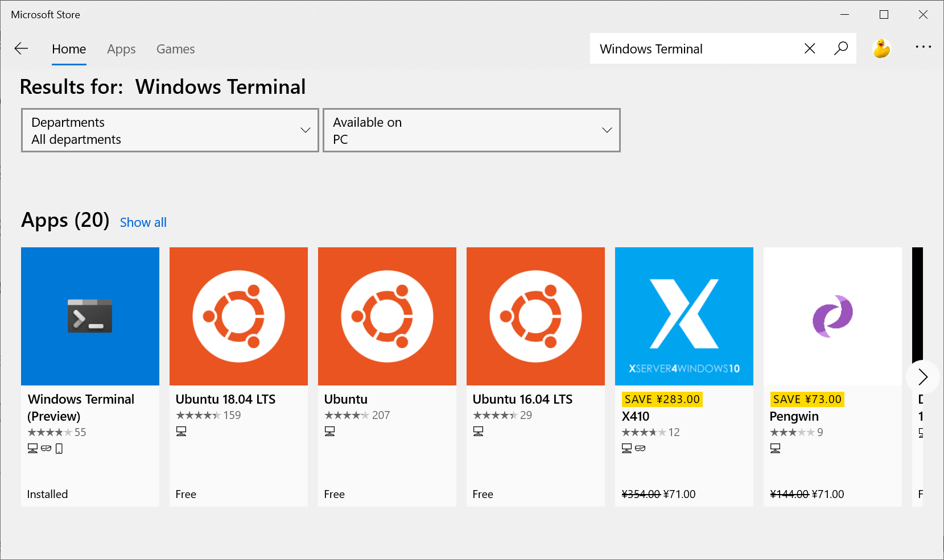This screenshot has width=944, height=560.
Task: Open the Departments filter dropdown
Action: (x=170, y=130)
